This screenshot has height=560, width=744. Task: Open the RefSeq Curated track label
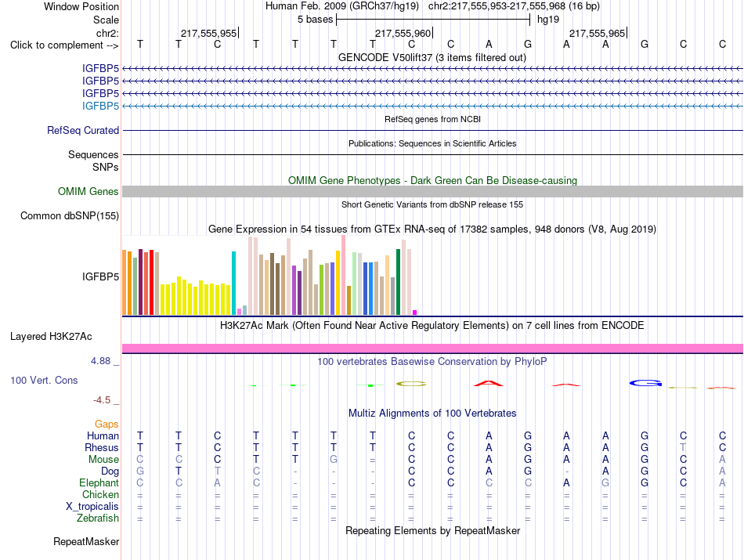pos(83,130)
